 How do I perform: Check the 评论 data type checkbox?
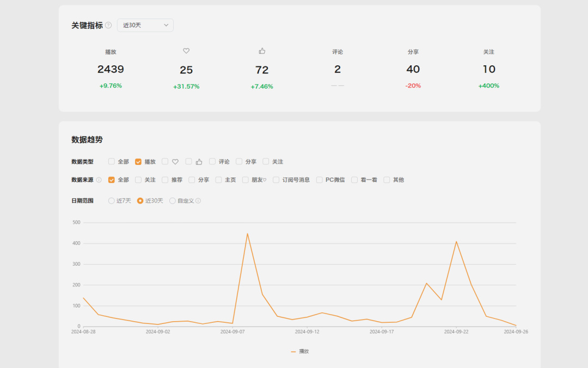[212, 162]
